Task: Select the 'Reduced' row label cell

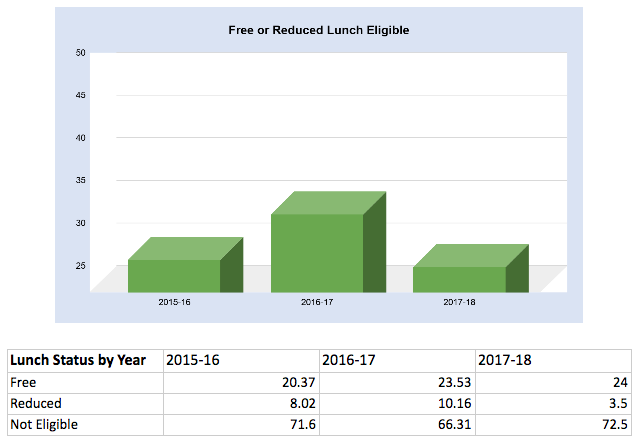Action: [x=85, y=404]
